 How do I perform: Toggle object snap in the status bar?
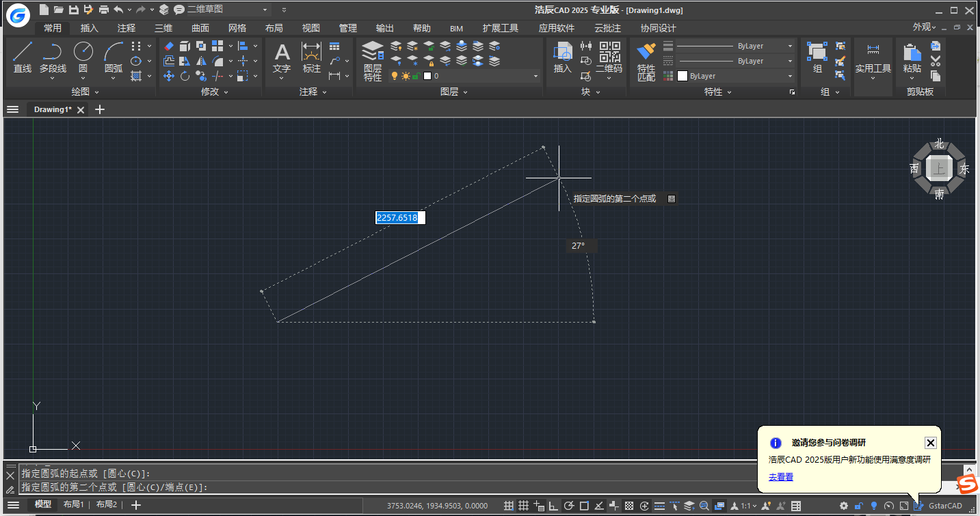click(x=585, y=506)
